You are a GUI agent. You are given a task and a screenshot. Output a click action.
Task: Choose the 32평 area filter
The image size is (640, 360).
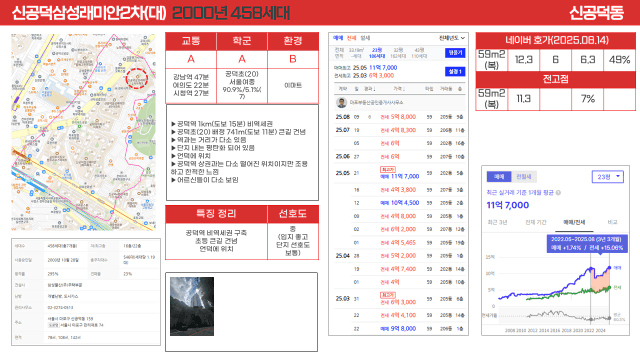(398, 53)
